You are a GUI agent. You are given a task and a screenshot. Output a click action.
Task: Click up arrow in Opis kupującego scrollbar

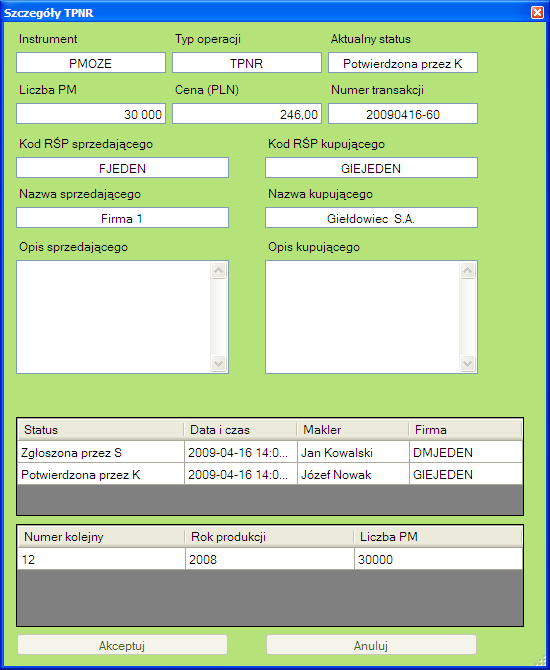(x=468, y=270)
